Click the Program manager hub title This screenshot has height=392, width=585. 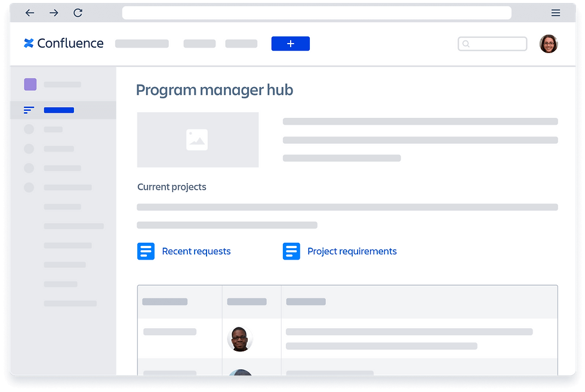(x=214, y=90)
